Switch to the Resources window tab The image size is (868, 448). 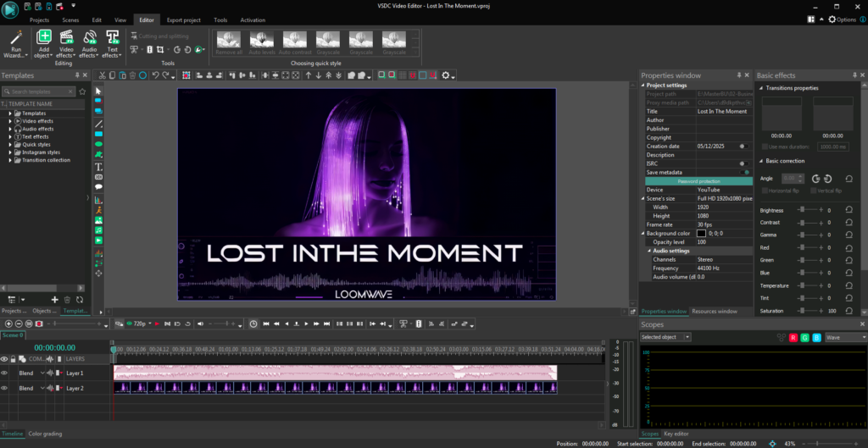pos(714,312)
